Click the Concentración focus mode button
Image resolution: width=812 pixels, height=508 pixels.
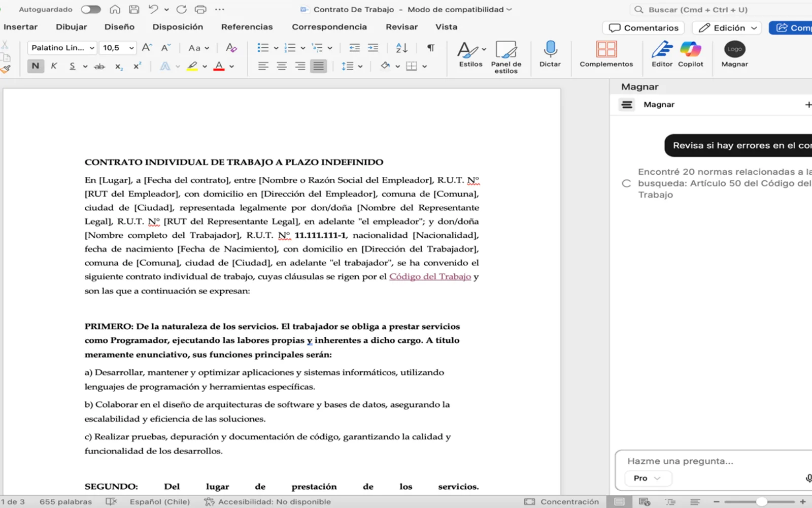click(562, 501)
